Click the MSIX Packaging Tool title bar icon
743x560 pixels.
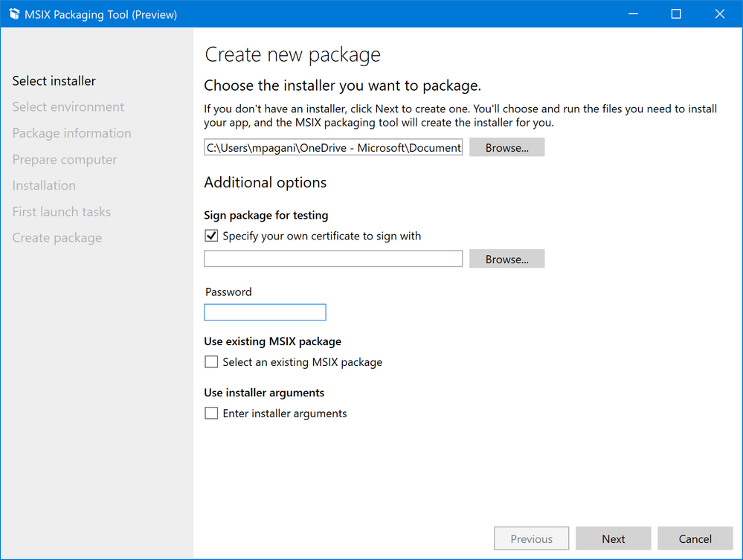tap(14, 14)
